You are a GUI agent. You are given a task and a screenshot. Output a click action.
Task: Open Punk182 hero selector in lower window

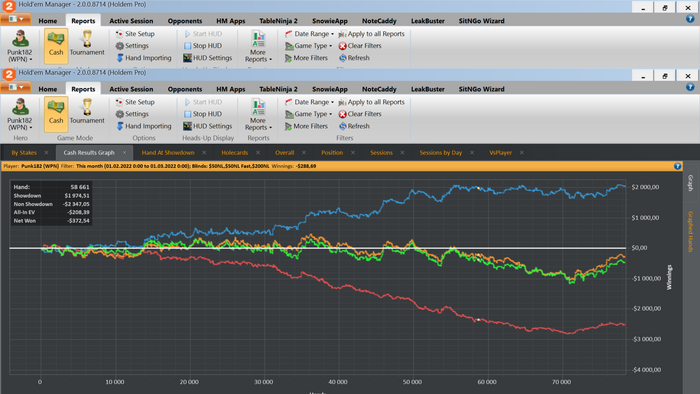tap(20, 114)
